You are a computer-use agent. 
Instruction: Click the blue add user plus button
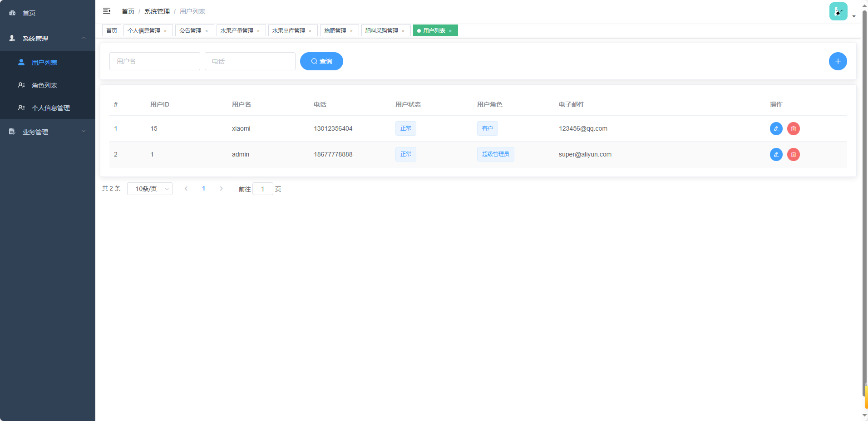(838, 61)
